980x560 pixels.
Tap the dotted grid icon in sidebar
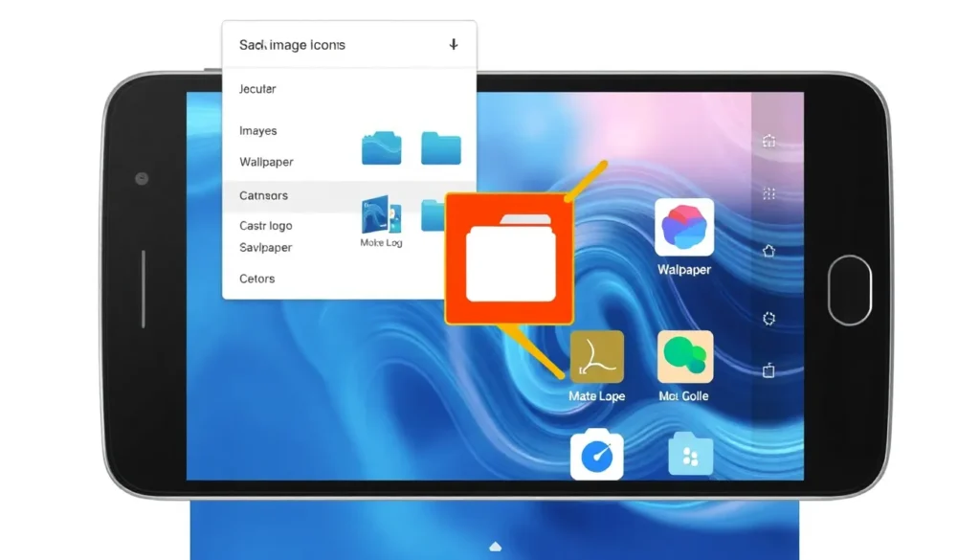tap(768, 194)
